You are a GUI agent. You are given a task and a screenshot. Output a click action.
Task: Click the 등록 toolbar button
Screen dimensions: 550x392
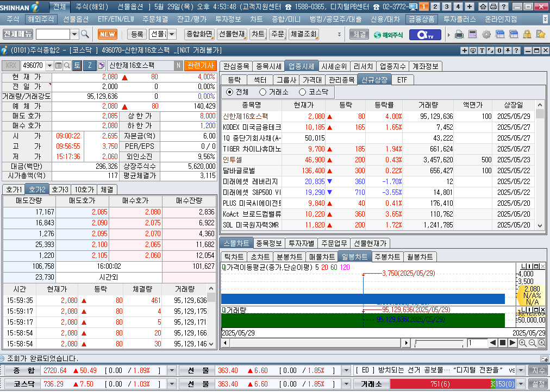[137, 34]
